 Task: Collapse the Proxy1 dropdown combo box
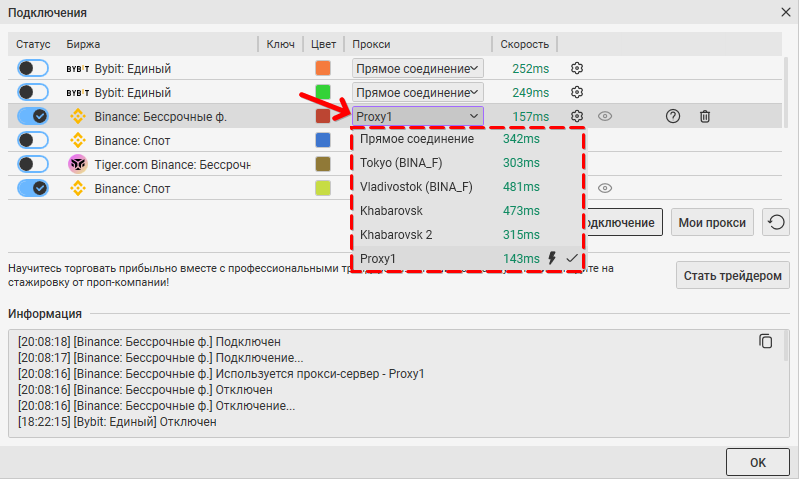click(417, 116)
